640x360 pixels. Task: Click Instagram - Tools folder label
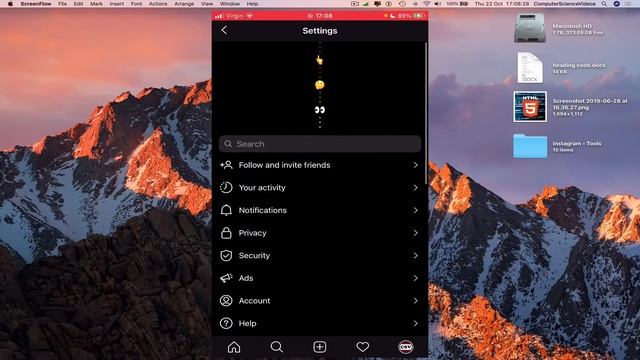(x=577, y=143)
